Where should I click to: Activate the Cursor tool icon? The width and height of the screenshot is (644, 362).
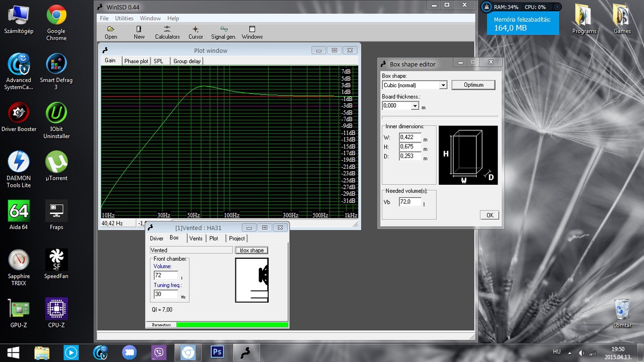(196, 32)
